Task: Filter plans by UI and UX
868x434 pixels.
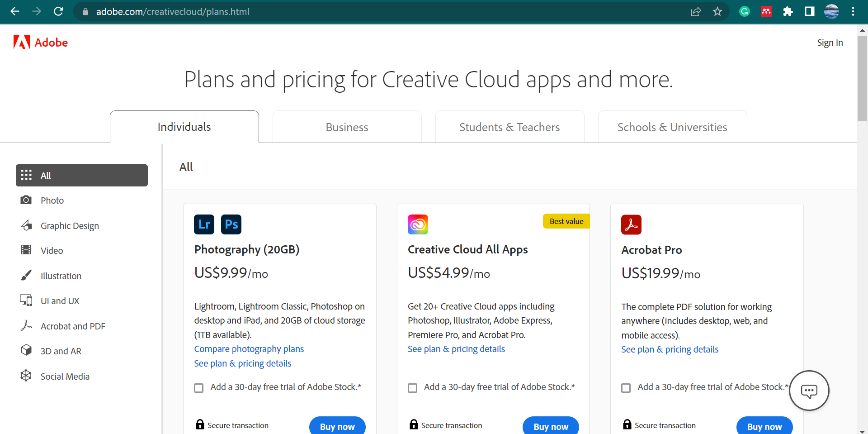Action: 82,301
